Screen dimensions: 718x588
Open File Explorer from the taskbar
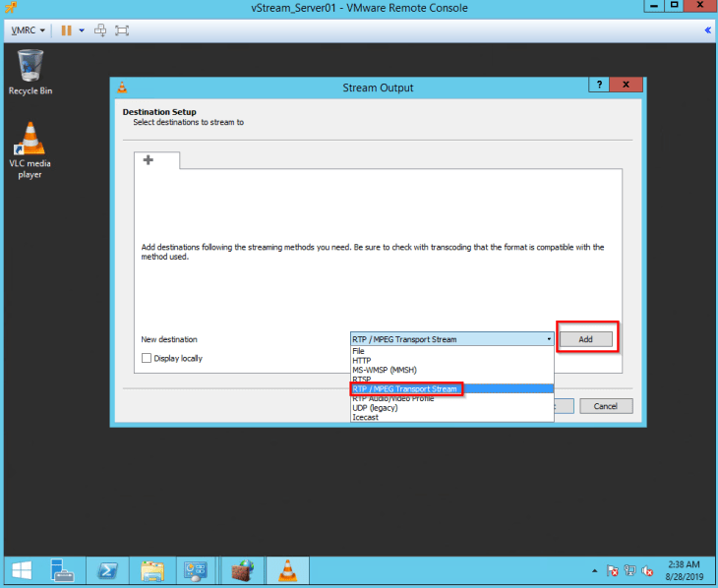152,569
